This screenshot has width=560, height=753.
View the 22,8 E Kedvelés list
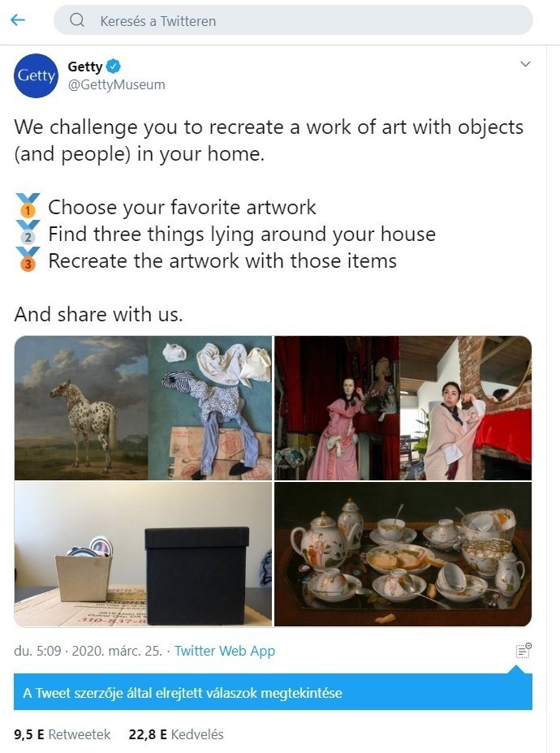pos(176,734)
